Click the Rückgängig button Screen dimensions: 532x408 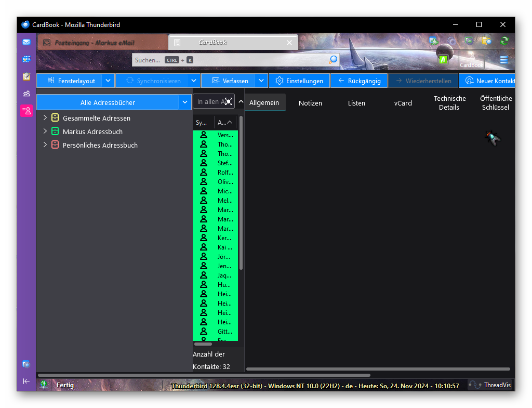[x=360, y=81]
